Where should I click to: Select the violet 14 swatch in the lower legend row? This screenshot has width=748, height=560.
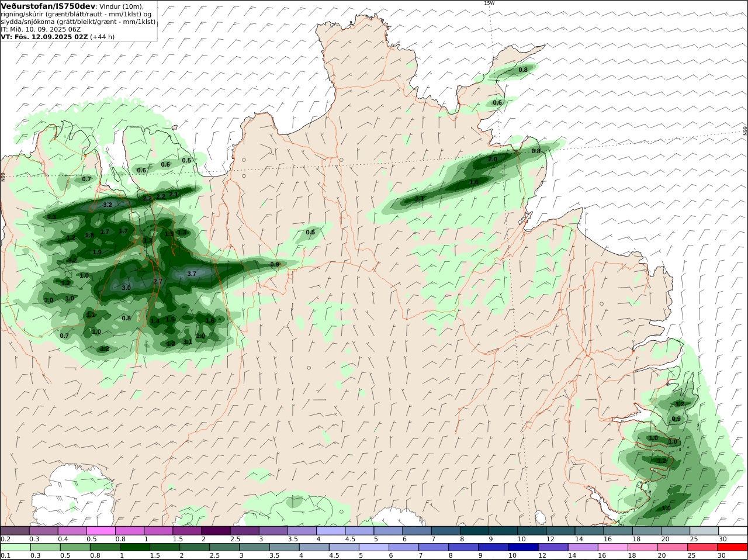[584, 547]
